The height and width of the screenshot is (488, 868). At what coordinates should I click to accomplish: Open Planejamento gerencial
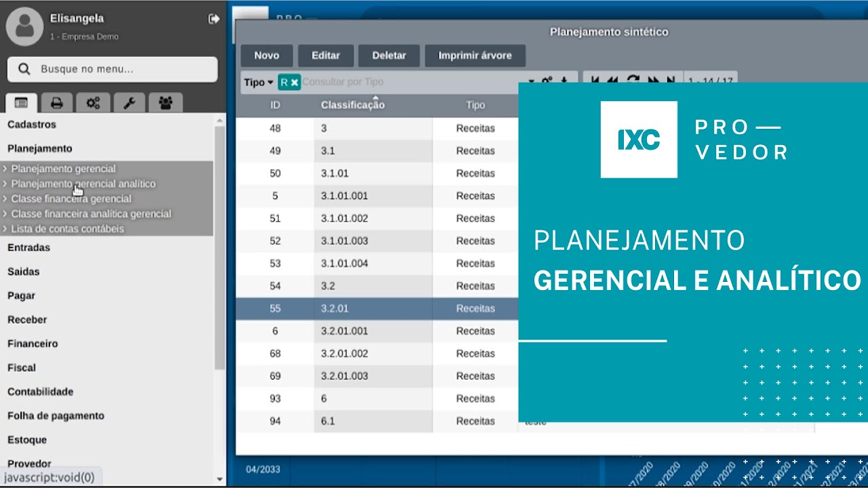tap(63, 169)
